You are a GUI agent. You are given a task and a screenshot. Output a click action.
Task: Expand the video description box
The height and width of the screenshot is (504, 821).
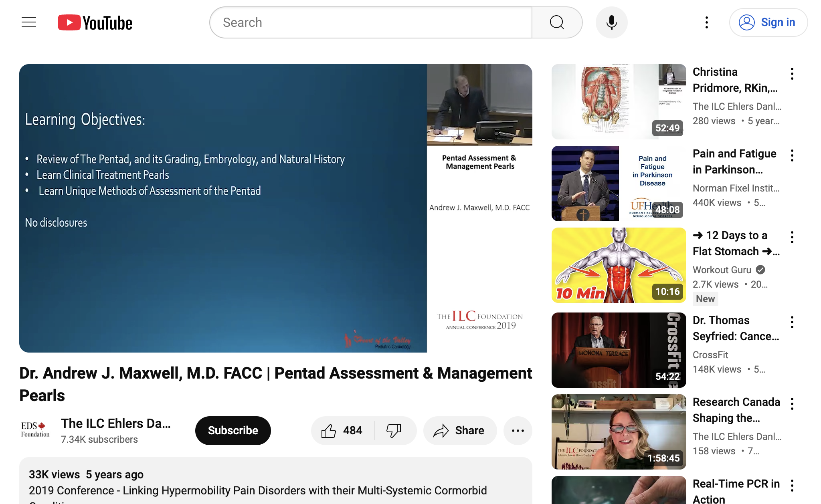point(276,481)
